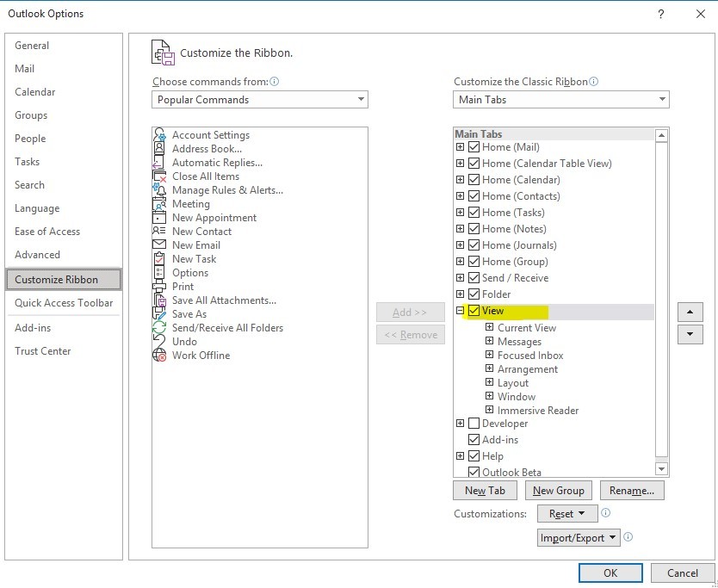The image size is (718, 588).
Task: Open the Choose commands from dropdown
Action: click(x=260, y=99)
